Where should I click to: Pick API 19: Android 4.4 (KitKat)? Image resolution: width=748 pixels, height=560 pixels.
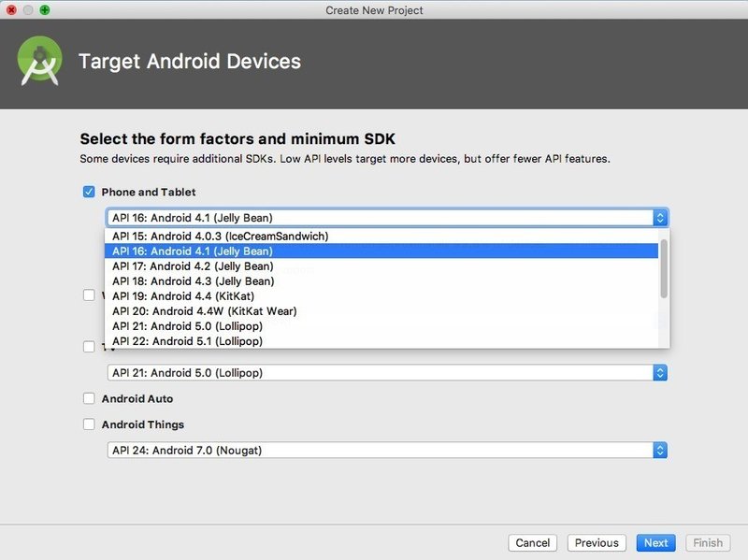point(381,296)
